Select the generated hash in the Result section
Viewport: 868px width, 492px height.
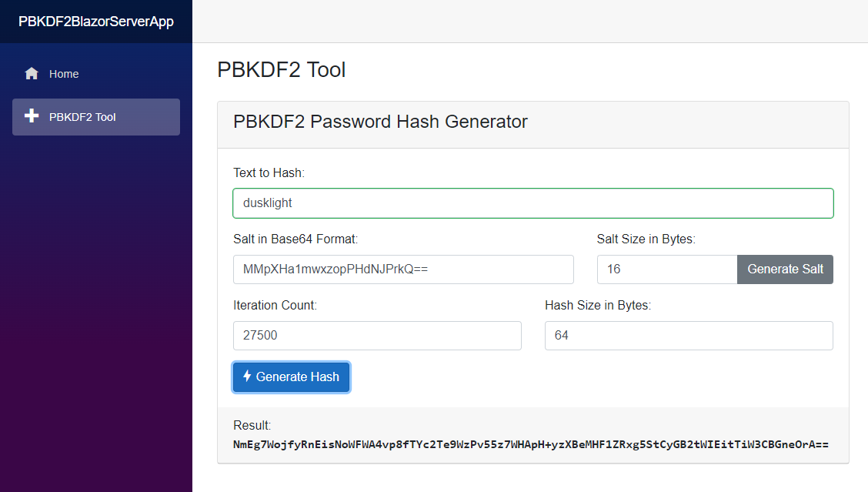click(531, 443)
